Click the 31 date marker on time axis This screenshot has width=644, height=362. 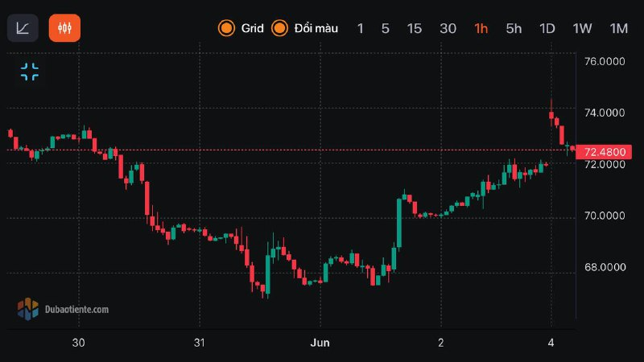tap(200, 343)
